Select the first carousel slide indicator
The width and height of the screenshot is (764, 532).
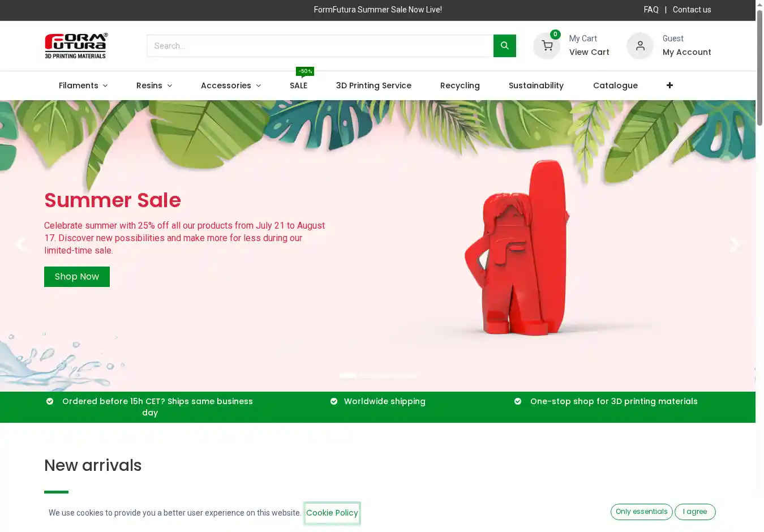click(347, 375)
